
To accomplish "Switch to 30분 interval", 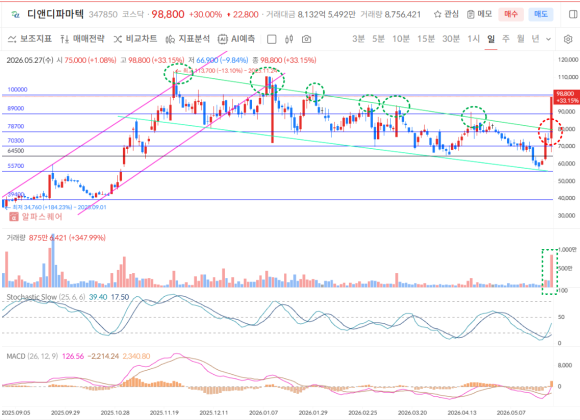I will 451,39.
